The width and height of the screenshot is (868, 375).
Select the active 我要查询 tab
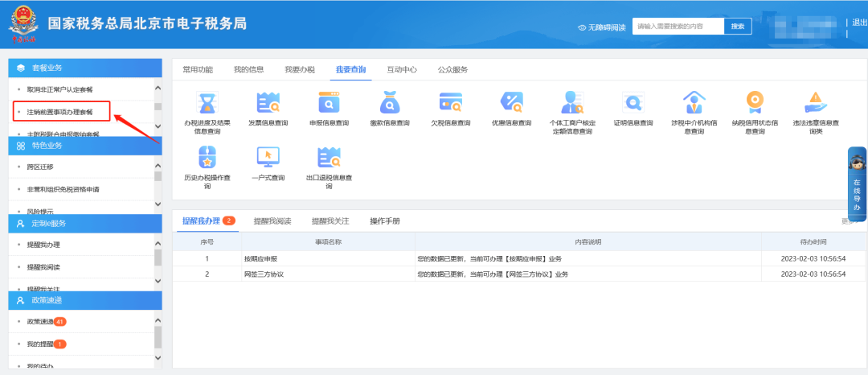pos(350,70)
